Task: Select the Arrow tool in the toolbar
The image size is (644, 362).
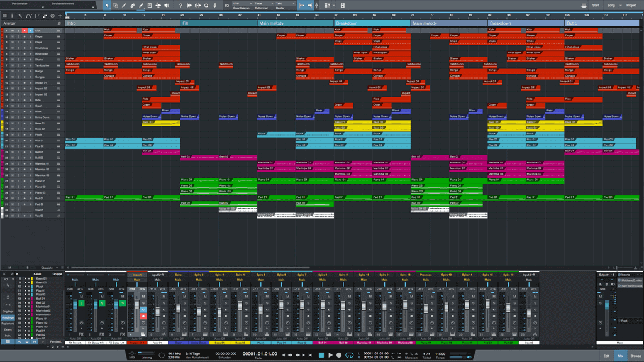Action: pos(107,4)
